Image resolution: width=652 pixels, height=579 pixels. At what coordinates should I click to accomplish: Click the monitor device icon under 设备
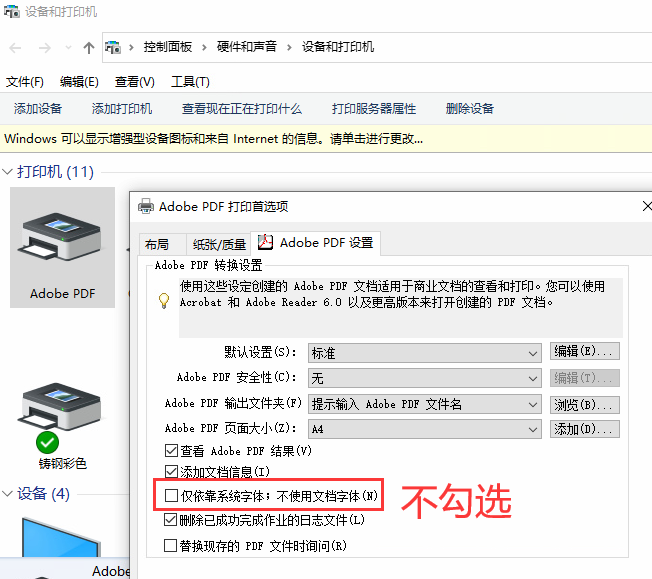pos(61,537)
